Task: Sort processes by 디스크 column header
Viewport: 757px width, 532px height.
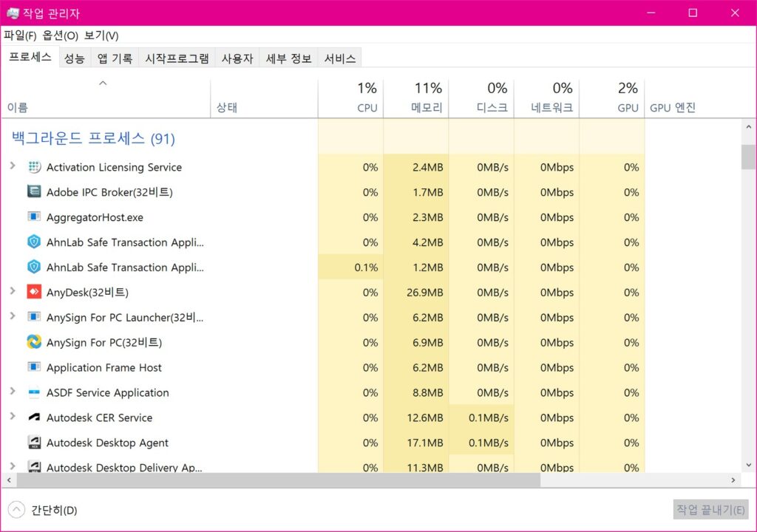Action: click(481, 98)
